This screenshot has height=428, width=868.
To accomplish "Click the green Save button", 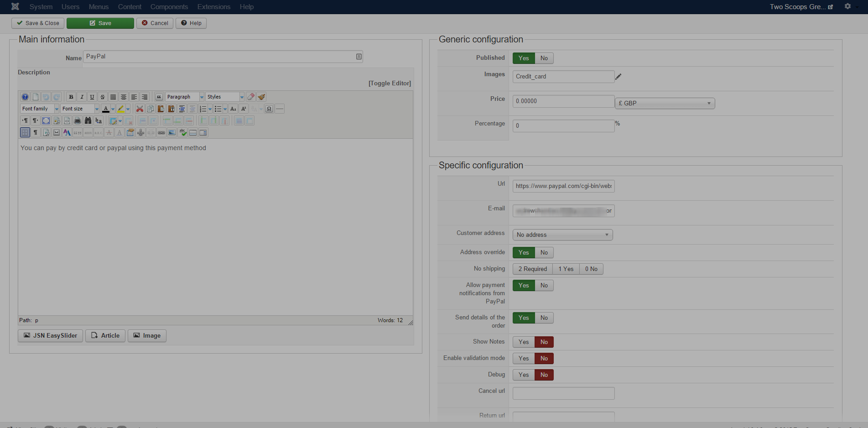I will [x=100, y=23].
